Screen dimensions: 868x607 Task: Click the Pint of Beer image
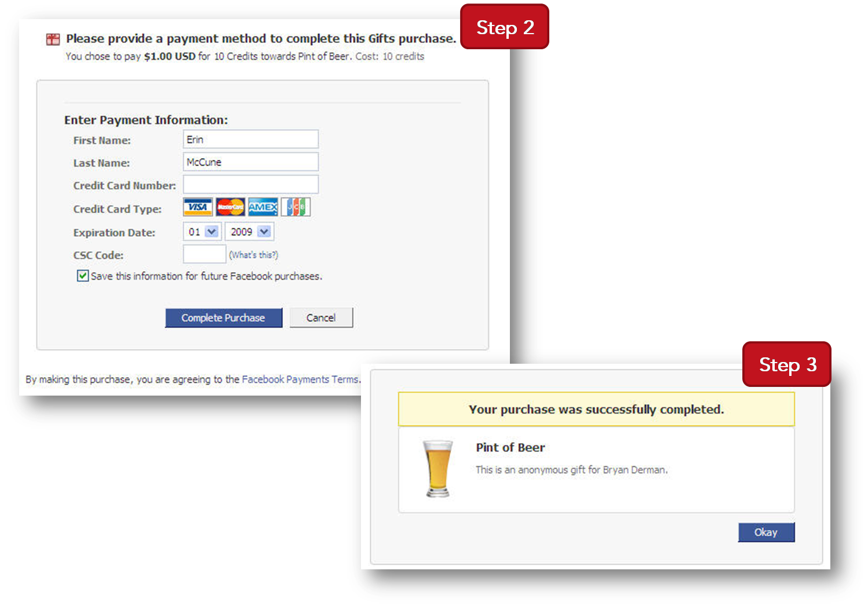(x=437, y=469)
